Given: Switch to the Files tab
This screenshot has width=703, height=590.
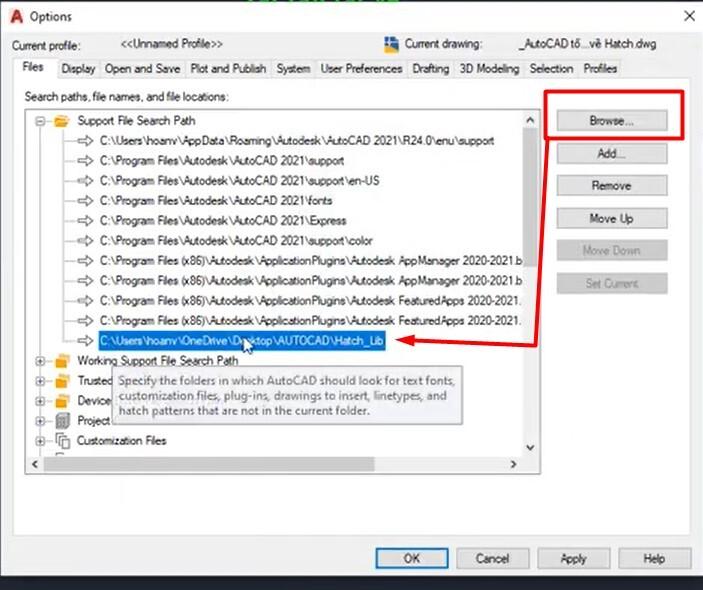Looking at the screenshot, I should [x=33, y=67].
